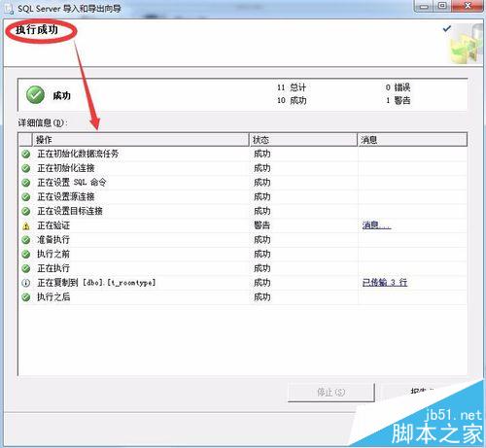The image size is (486, 448).
Task: Select the row 准备执行
Action: [x=243, y=240]
